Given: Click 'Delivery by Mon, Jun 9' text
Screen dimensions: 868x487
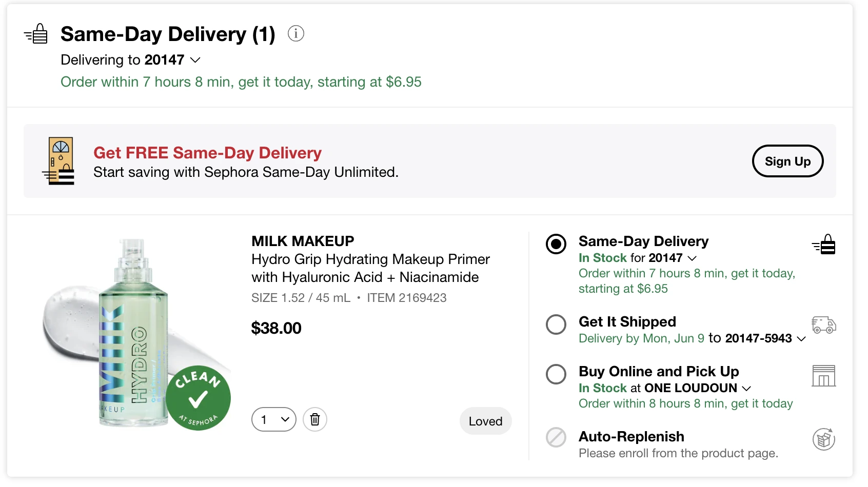Looking at the screenshot, I should click(x=641, y=338).
